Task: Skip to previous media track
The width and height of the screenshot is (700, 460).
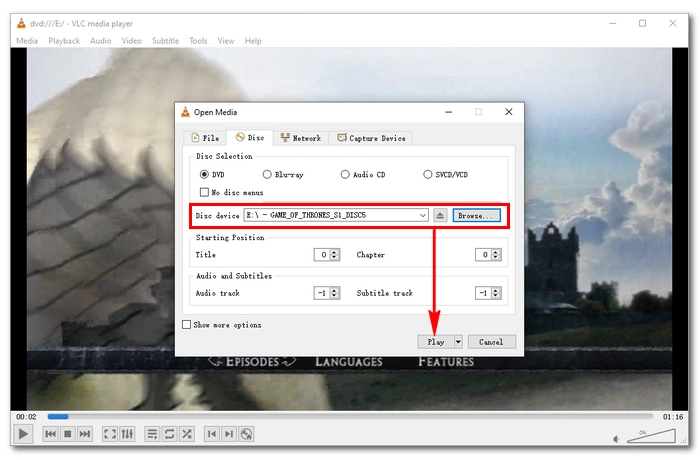Action: (50, 434)
